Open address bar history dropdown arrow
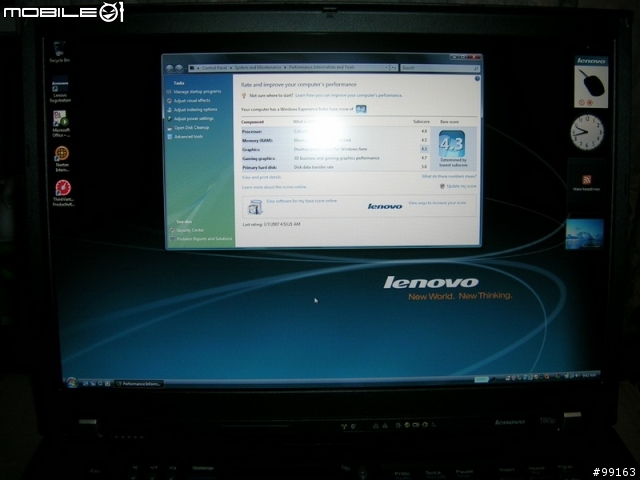This screenshot has height=480, width=640. 386,68
